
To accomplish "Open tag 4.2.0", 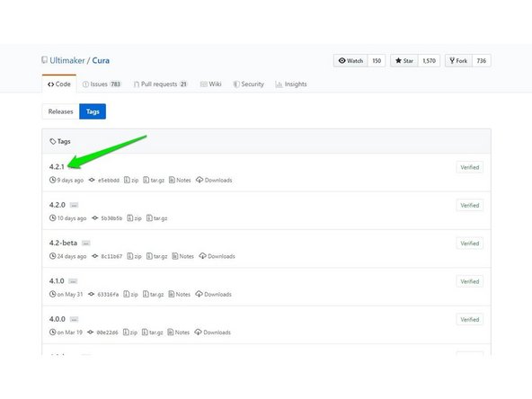I will [57, 205].
